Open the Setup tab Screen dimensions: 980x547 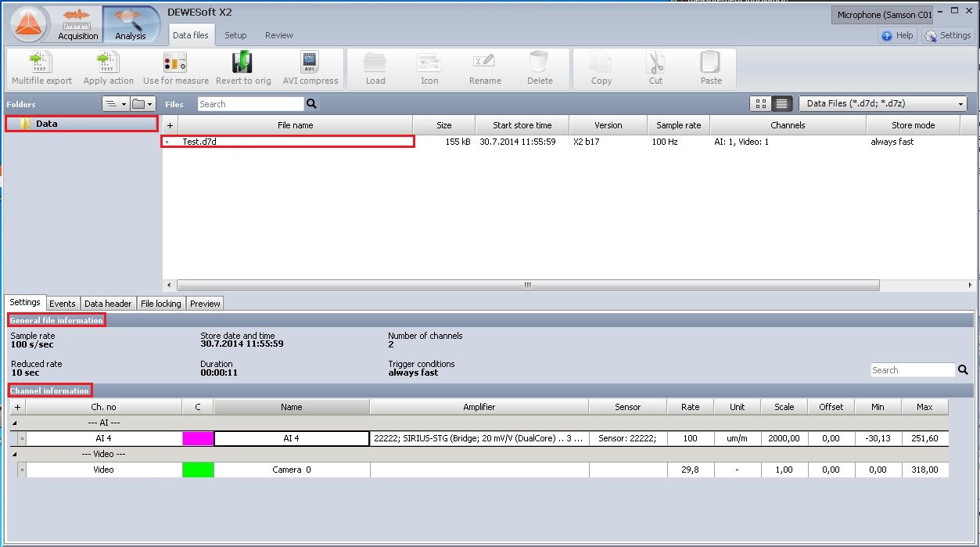(235, 35)
